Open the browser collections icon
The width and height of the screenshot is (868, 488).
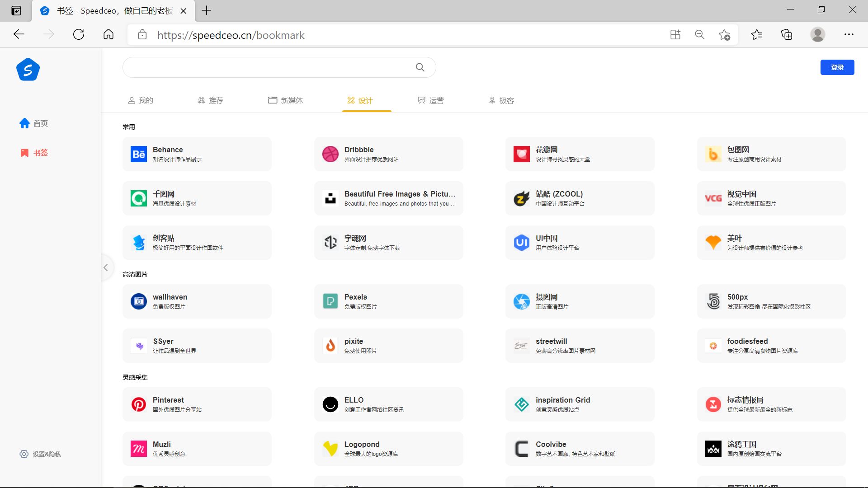point(787,34)
